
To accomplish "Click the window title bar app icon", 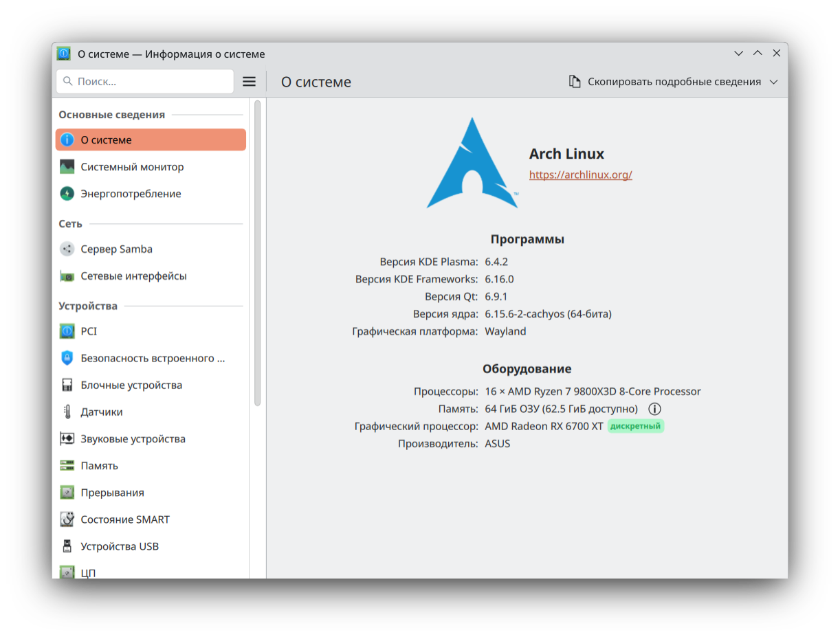I will 64,54.
